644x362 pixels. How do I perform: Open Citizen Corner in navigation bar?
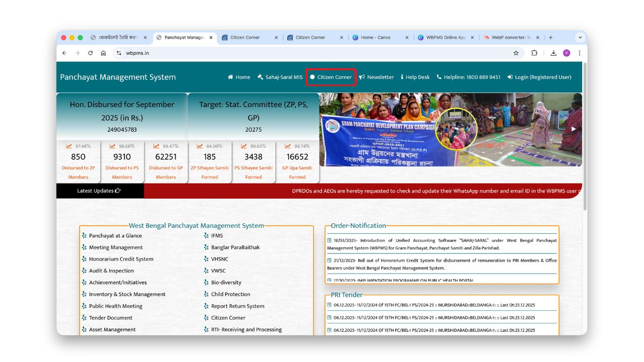pyautogui.click(x=331, y=77)
